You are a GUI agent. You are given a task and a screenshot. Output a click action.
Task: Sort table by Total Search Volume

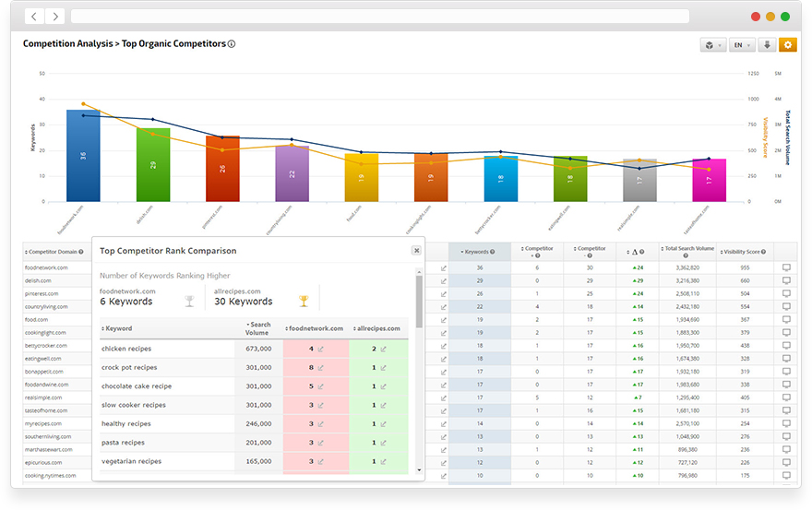688,251
